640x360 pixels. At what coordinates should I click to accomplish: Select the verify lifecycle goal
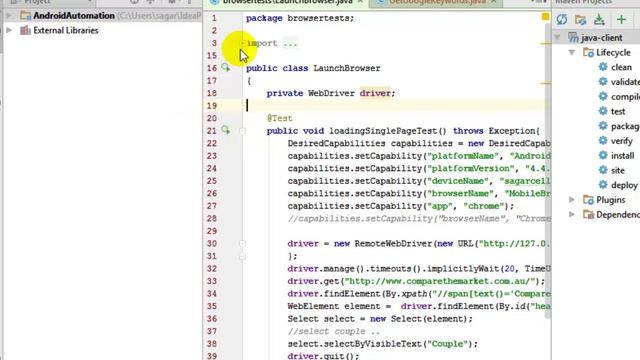point(622,141)
